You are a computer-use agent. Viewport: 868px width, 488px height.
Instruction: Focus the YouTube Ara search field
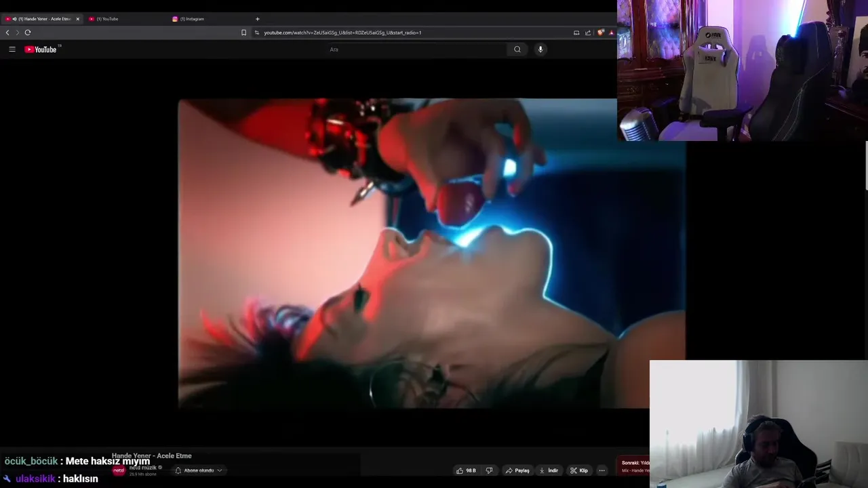[415, 49]
